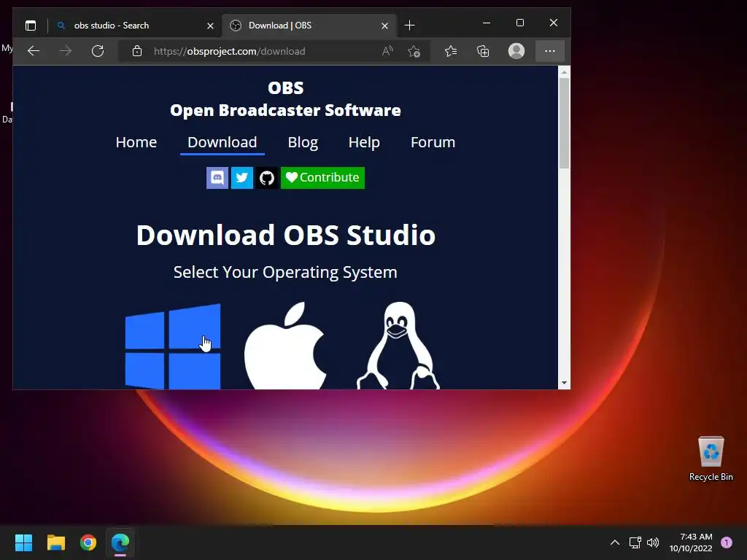The height and width of the screenshot is (560, 747).
Task: Turn on Read aloud in address bar
Action: point(387,51)
